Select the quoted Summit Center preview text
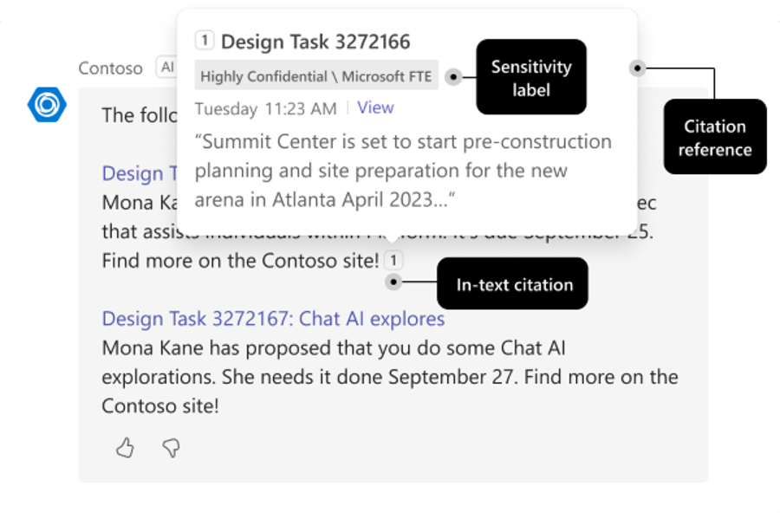The width and height of the screenshot is (780, 532). coord(400,169)
